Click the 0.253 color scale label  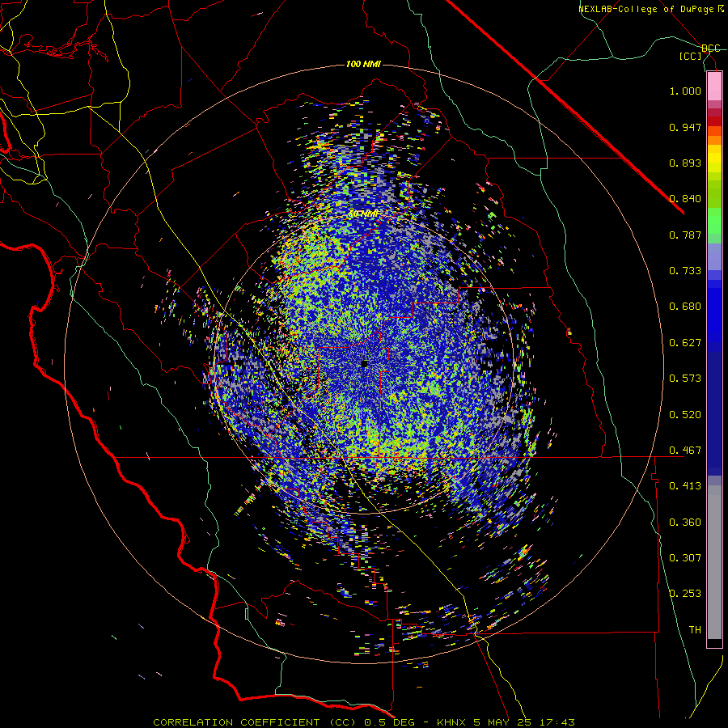click(685, 594)
